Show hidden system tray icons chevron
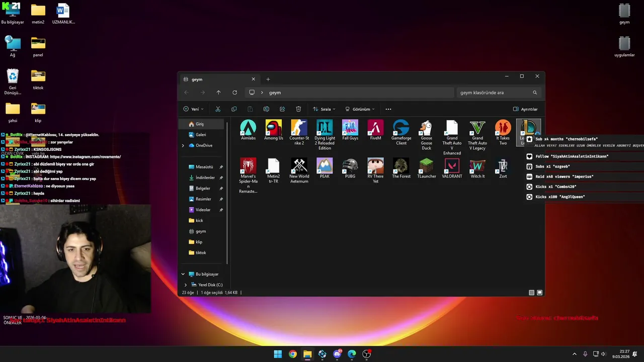 (x=575, y=354)
